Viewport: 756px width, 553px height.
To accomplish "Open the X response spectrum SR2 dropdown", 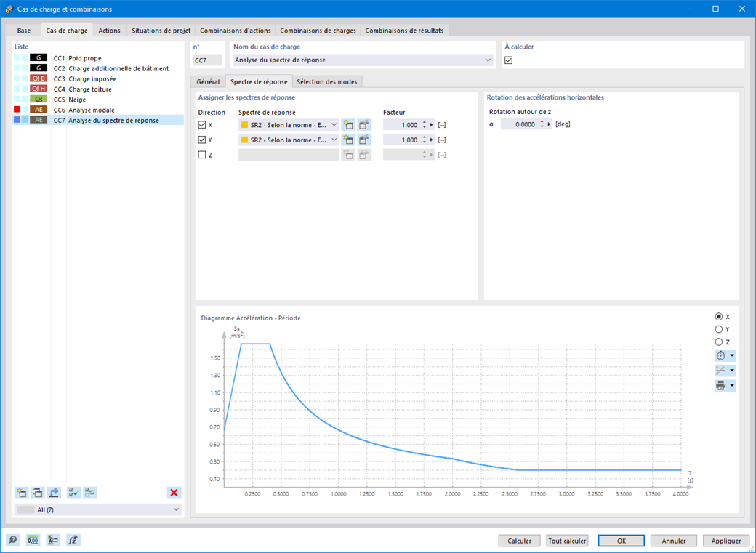I will pos(334,125).
